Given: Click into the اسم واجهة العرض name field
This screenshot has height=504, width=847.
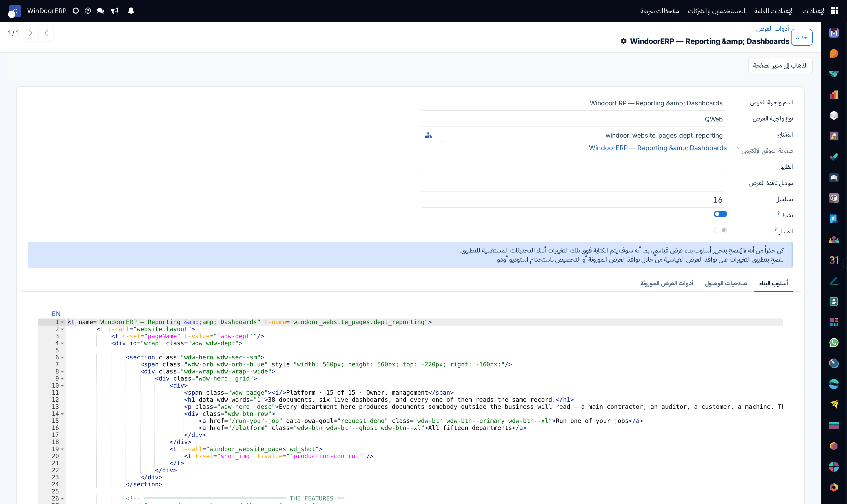Looking at the screenshot, I should (572, 103).
